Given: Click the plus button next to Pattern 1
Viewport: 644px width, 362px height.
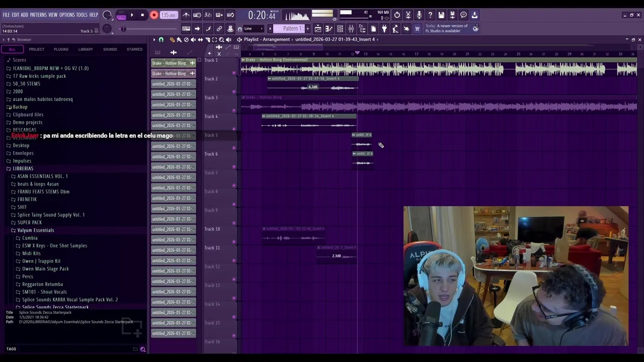Looking at the screenshot, I should point(308,29).
